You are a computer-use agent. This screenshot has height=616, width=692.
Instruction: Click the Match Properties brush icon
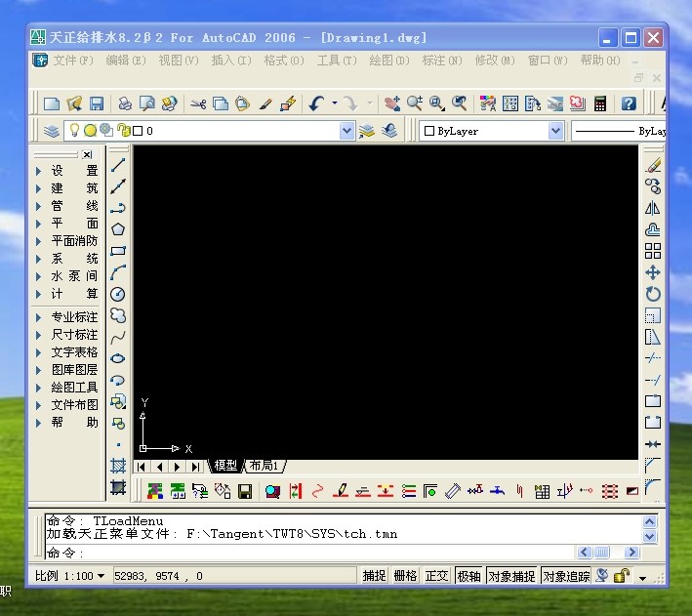265,104
